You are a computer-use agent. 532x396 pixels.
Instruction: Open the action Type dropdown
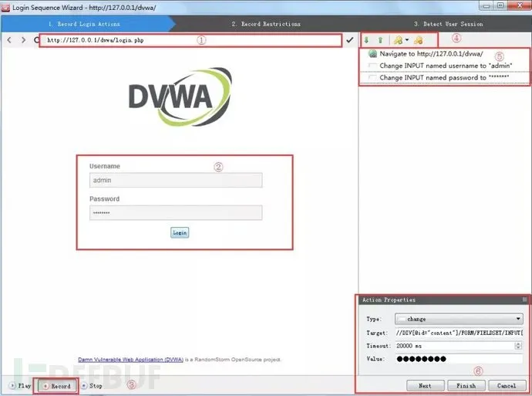click(459, 319)
